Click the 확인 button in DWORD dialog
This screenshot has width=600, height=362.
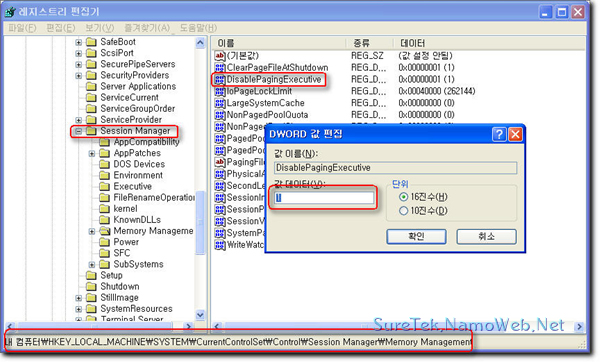(x=416, y=236)
